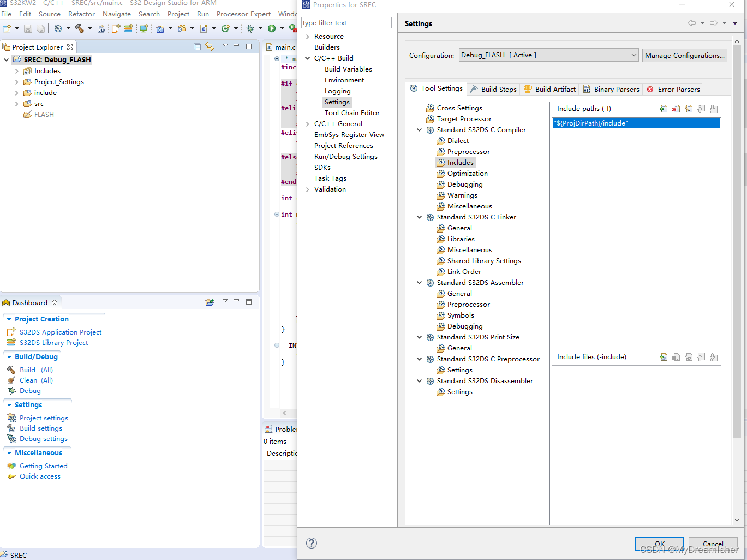Click the New wizard icon in main toolbar

(x=7, y=28)
